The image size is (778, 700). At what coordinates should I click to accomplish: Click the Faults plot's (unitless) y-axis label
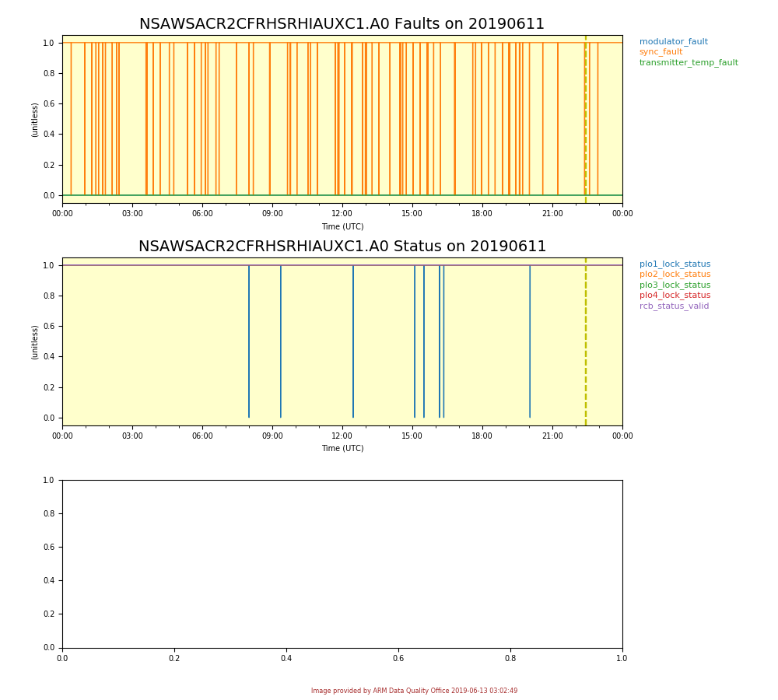34,120
